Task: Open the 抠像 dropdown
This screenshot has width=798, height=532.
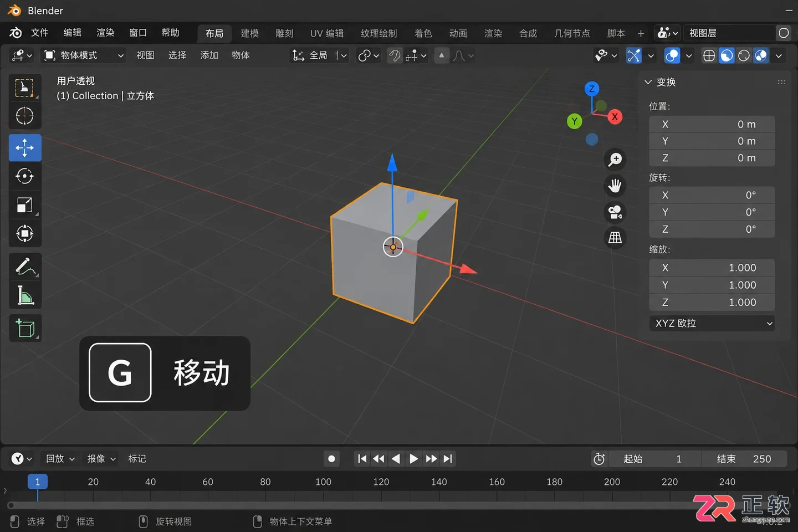Action: point(101,459)
